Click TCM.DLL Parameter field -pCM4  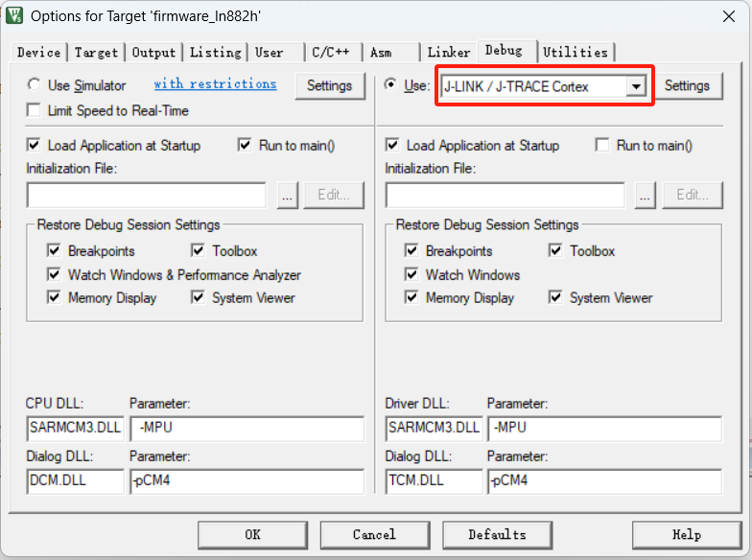pos(604,481)
